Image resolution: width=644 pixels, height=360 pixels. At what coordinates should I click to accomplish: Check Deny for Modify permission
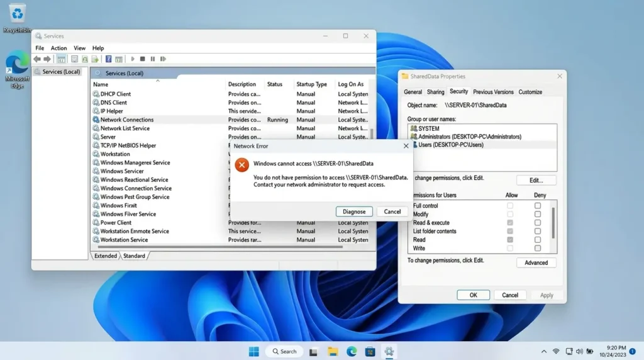pyautogui.click(x=538, y=214)
